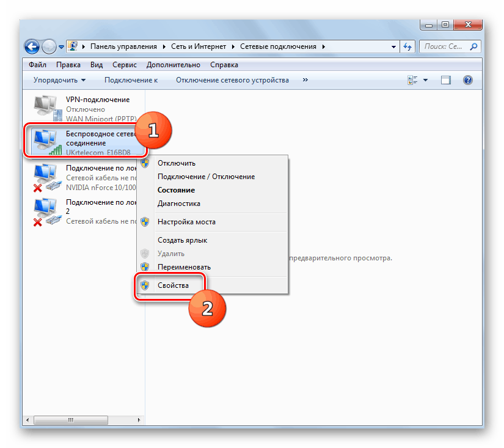Click the shield beside Настройка моста
The width and height of the screenshot is (504, 448).
(145, 222)
